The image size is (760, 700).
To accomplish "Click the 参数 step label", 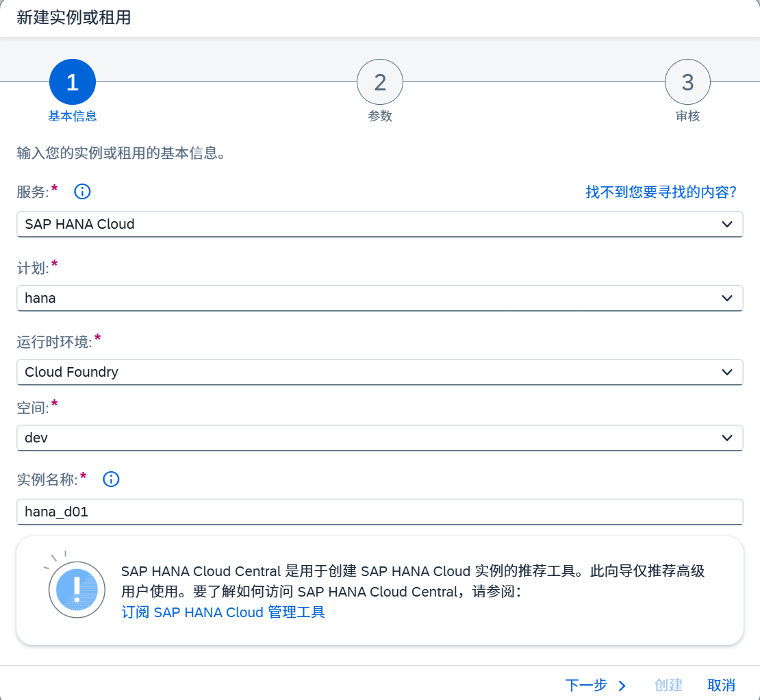I will (x=380, y=116).
